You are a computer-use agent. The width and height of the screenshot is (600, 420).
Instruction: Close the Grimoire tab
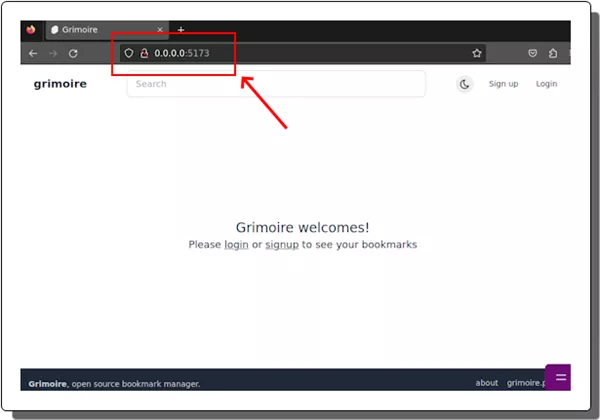click(x=160, y=29)
